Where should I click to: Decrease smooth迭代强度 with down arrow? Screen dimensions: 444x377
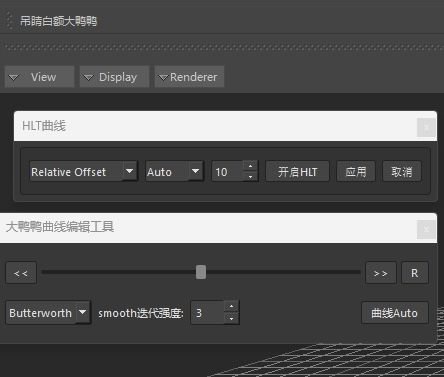[x=232, y=318]
